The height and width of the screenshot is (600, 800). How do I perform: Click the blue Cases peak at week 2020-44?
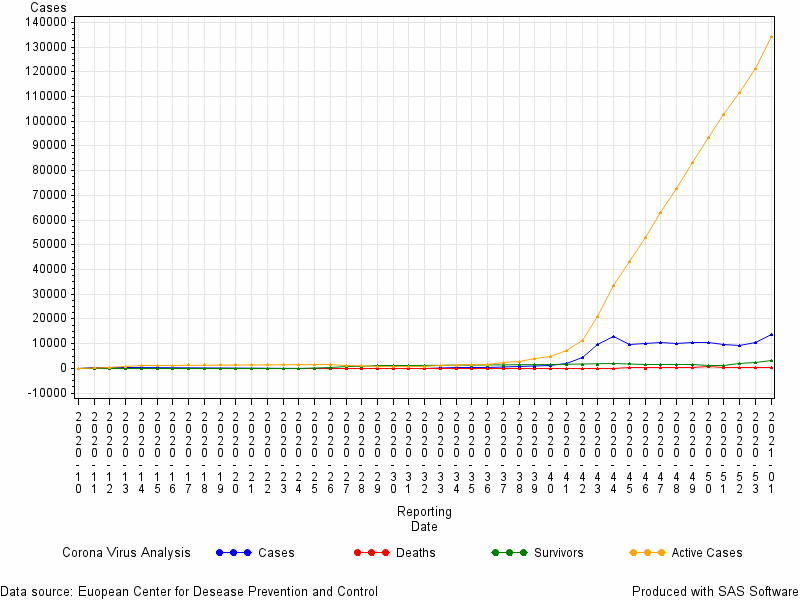click(614, 337)
